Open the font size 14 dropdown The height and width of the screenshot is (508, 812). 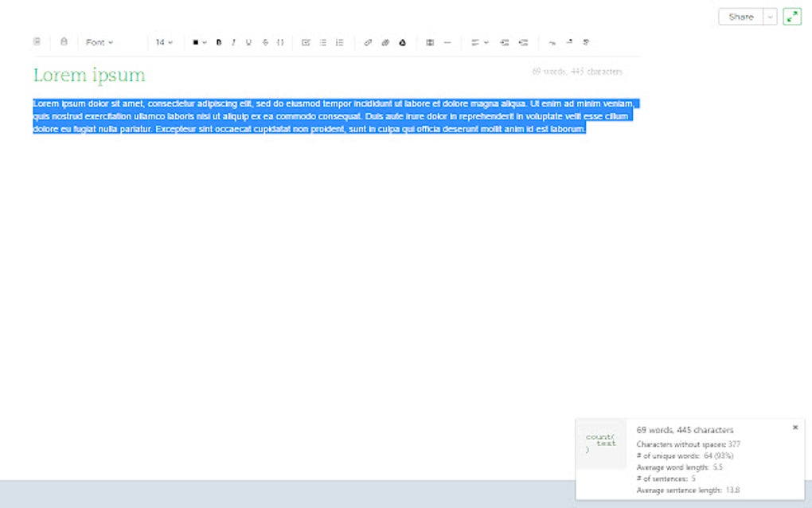163,42
